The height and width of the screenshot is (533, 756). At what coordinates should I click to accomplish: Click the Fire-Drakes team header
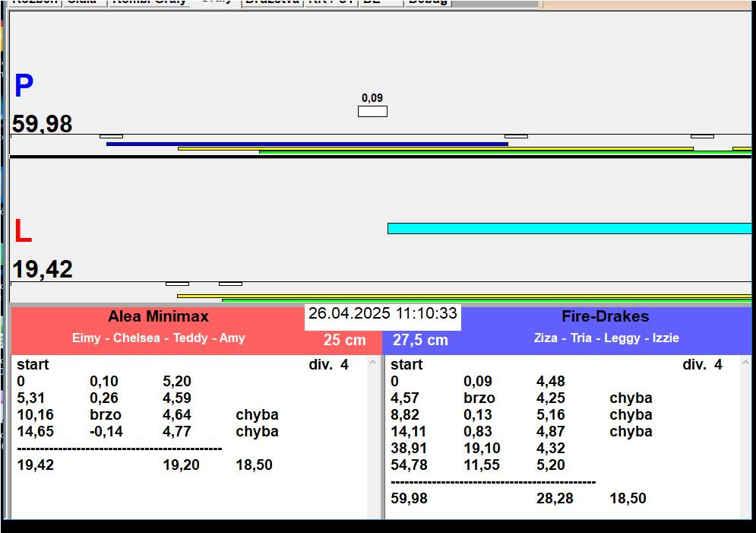coord(606,316)
